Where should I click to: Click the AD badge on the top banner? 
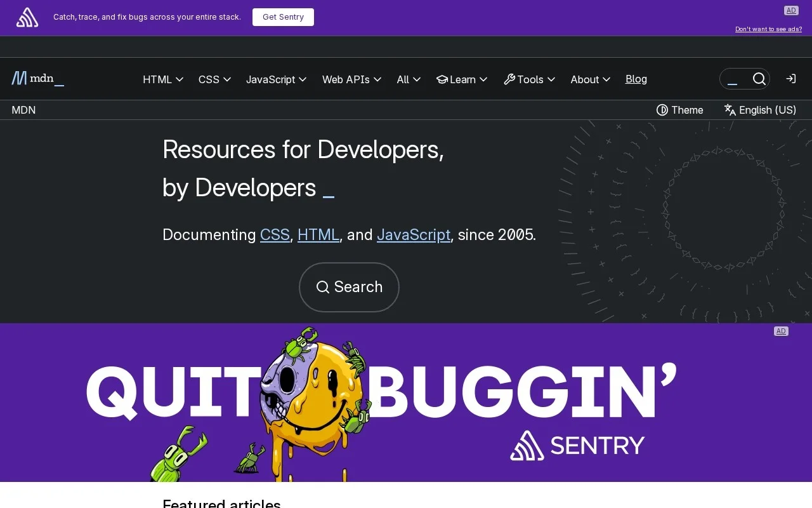pyautogui.click(x=791, y=10)
